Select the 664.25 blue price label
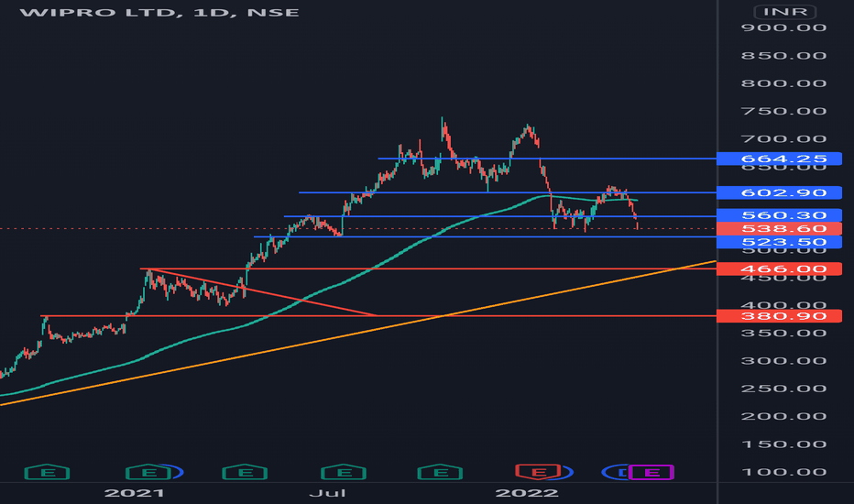 click(779, 159)
